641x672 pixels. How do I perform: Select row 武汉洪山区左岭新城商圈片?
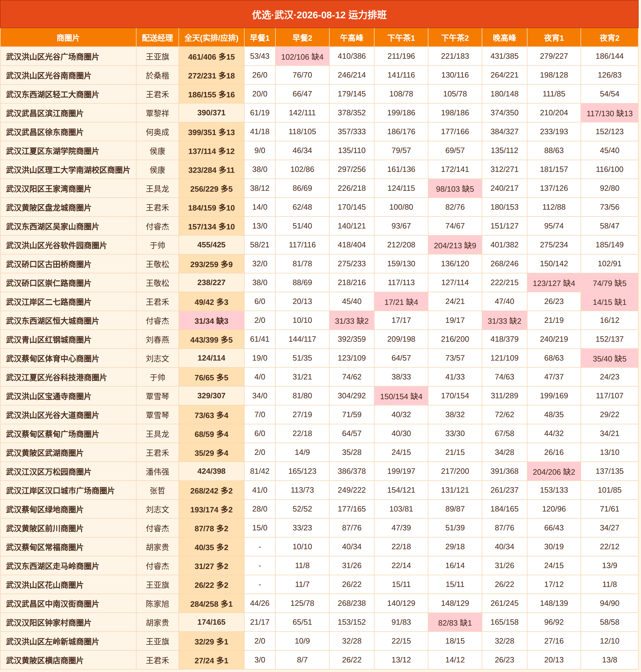[319, 641]
